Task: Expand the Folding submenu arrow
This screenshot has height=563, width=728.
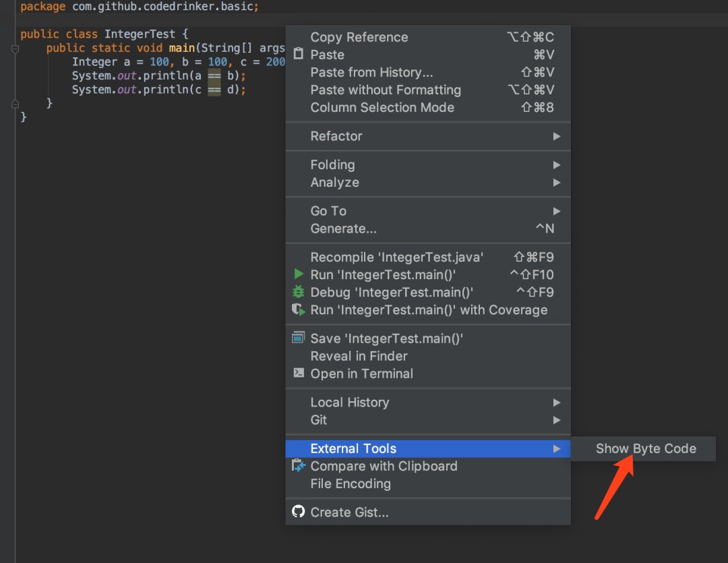Action: tap(557, 165)
